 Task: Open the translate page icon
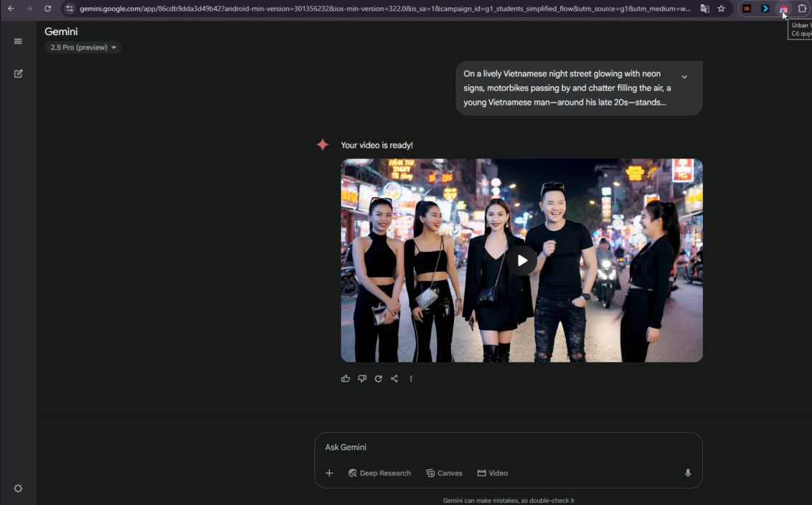tap(705, 9)
